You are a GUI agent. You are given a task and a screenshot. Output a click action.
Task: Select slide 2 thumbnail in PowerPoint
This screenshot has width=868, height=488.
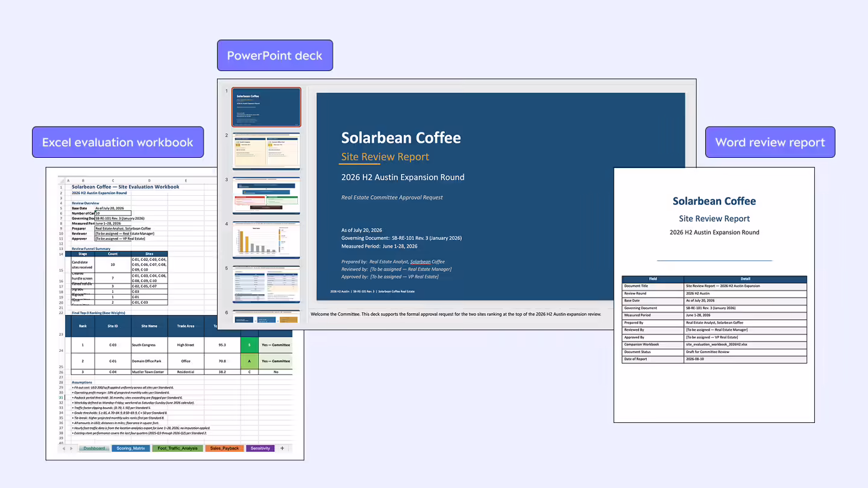point(266,151)
